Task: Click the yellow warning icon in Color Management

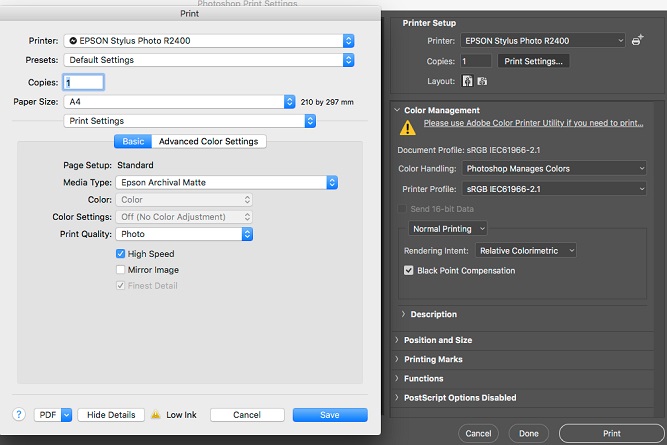Action: click(408, 128)
